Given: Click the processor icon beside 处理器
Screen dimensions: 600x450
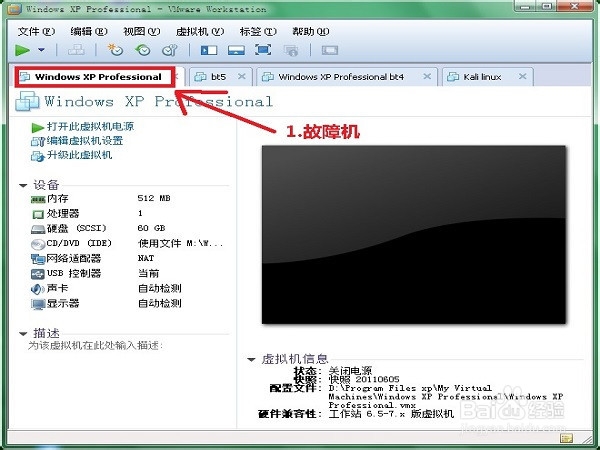Looking at the screenshot, I should tap(38, 214).
